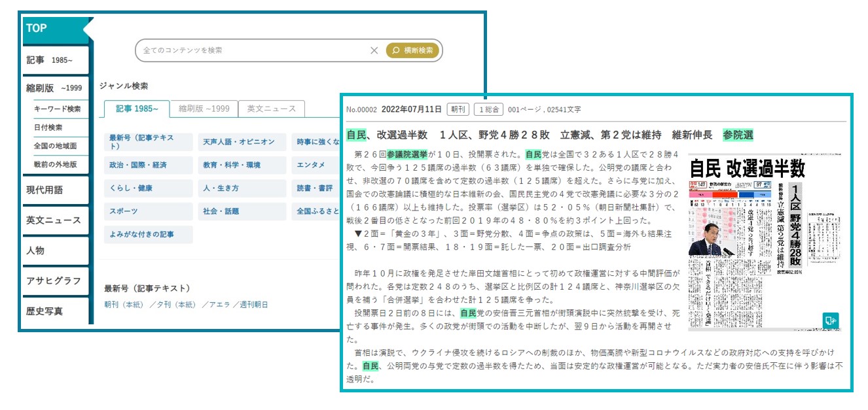The height and width of the screenshot is (410, 868).
Task: Click the 最新号（記事テキスト） heading above the issue links
Action: (x=147, y=288)
